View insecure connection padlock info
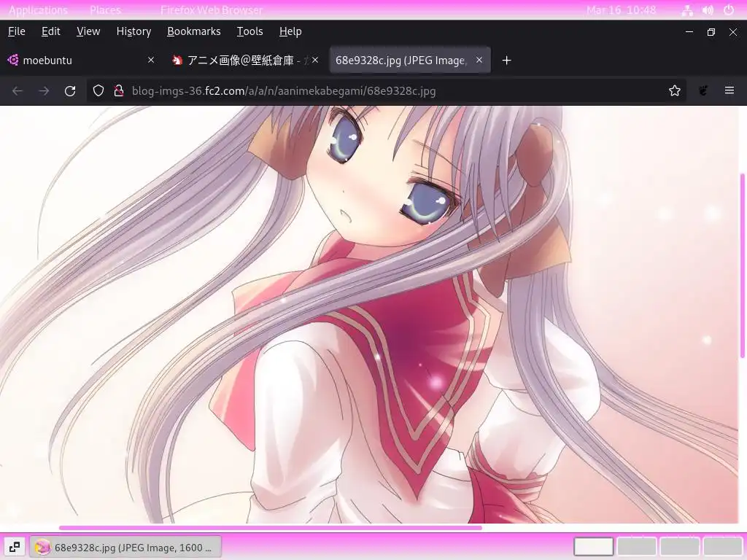This screenshot has width=747, height=560. (x=119, y=90)
